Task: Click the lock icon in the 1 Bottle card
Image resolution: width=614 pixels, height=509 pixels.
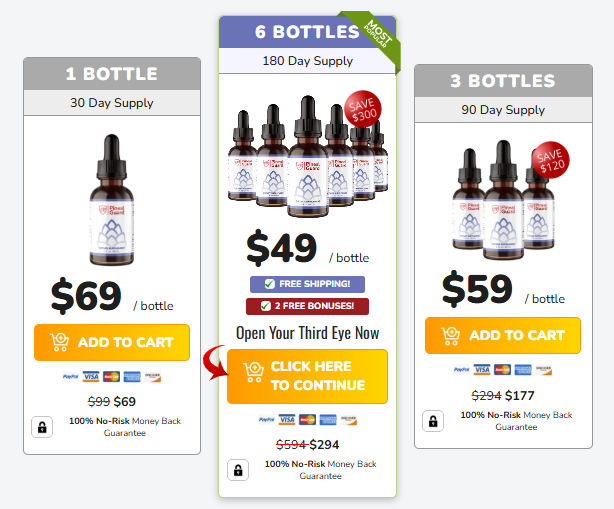Action: tap(42, 427)
